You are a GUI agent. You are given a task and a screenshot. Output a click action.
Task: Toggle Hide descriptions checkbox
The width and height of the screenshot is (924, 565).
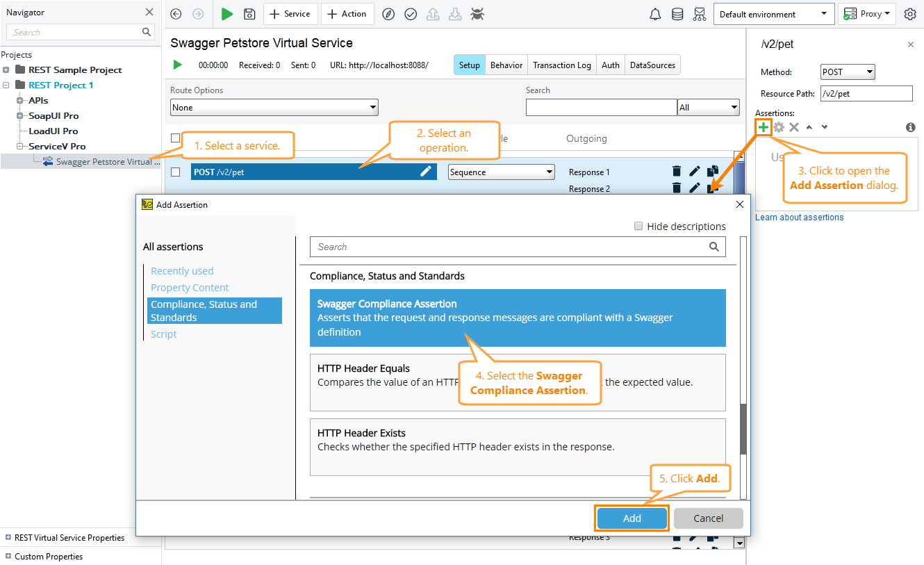[x=638, y=226]
